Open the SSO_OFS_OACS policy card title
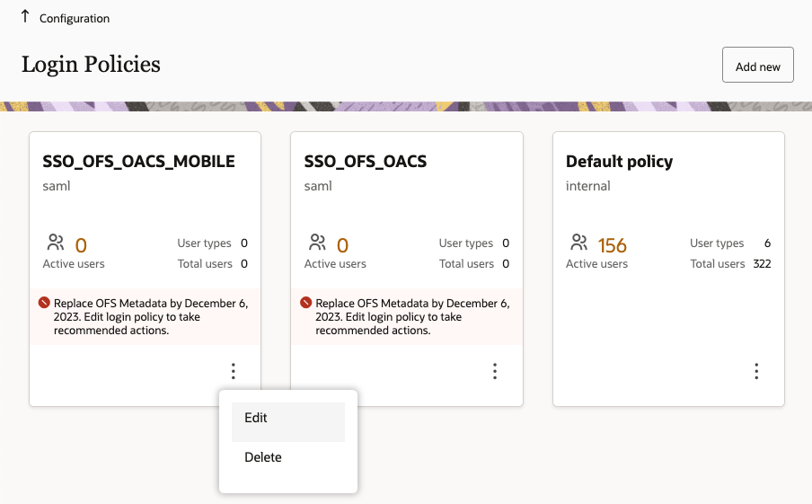This screenshot has width=812, height=504. click(366, 162)
